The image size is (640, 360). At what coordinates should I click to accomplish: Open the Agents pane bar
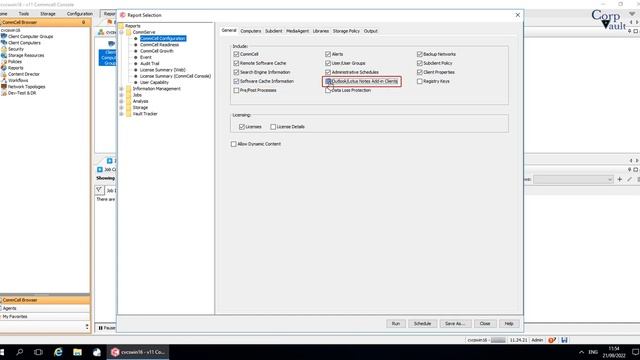(x=45, y=308)
